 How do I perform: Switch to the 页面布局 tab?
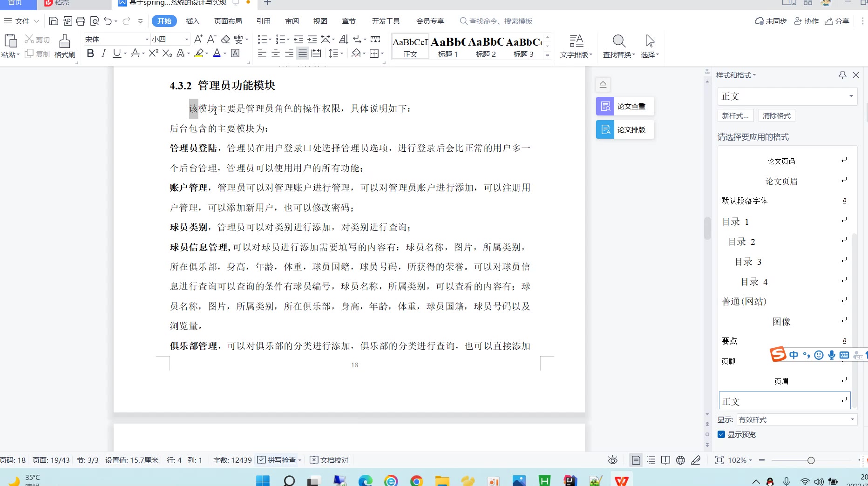point(228,21)
